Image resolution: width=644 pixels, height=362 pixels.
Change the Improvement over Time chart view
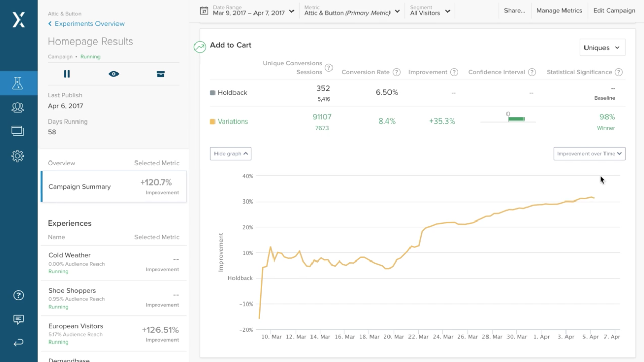tap(589, 153)
